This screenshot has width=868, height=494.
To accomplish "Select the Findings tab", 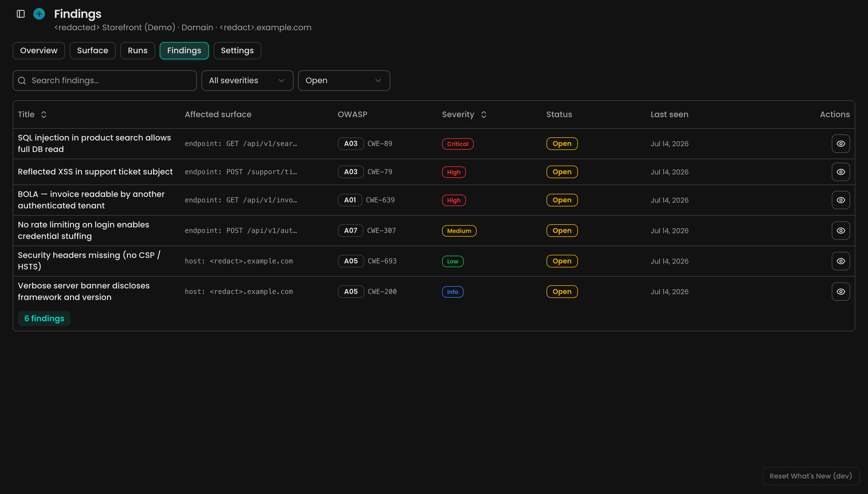I will tap(184, 51).
